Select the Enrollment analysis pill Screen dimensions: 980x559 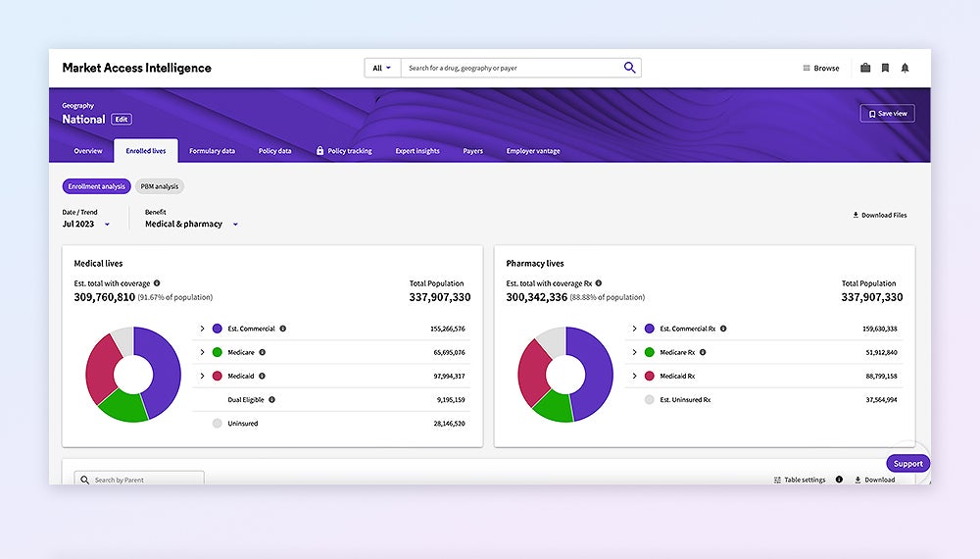coord(96,186)
